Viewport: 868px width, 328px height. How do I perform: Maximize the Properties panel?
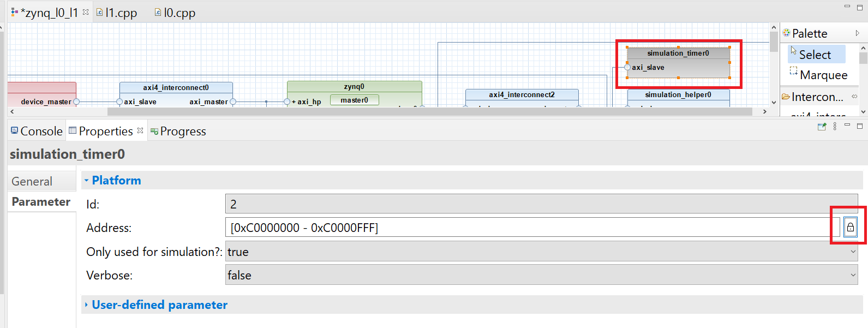tap(860, 126)
